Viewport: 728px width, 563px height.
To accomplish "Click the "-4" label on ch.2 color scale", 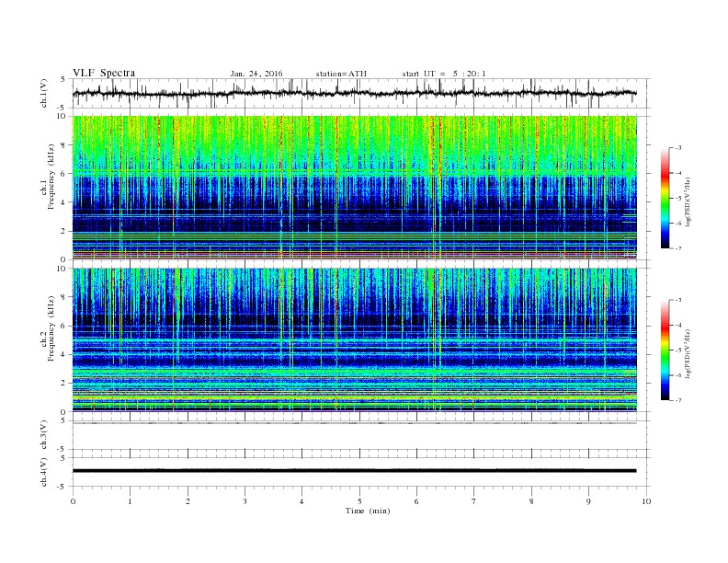I will click(x=678, y=325).
